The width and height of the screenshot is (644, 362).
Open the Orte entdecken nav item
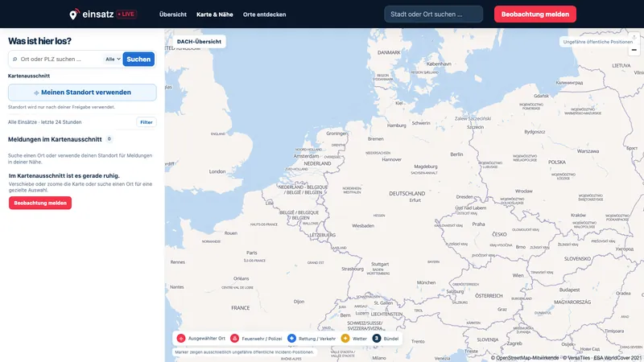coord(264,14)
